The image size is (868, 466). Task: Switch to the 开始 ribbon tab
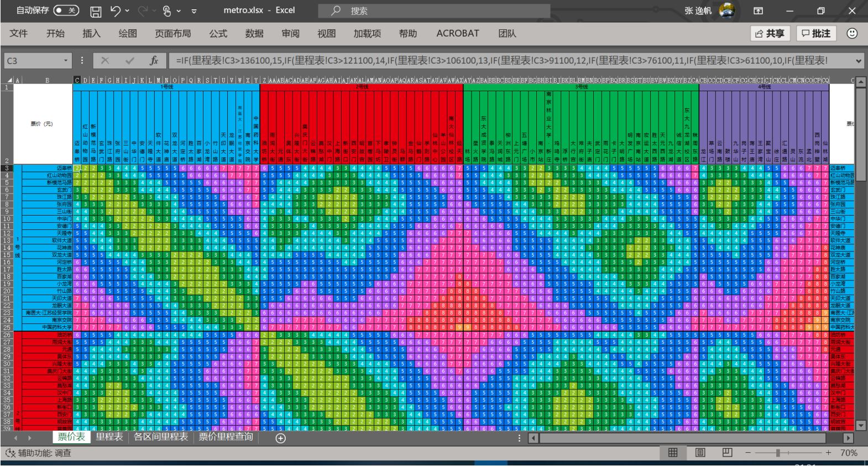[55, 34]
